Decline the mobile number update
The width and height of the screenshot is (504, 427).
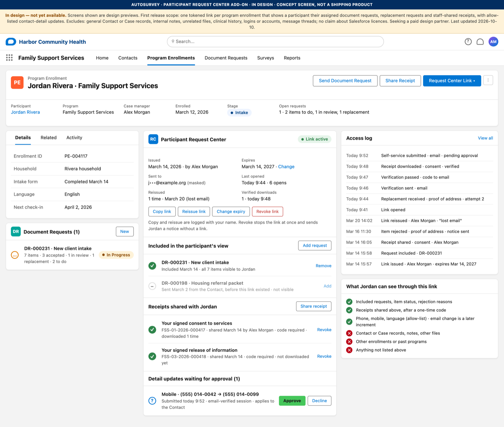click(x=319, y=401)
